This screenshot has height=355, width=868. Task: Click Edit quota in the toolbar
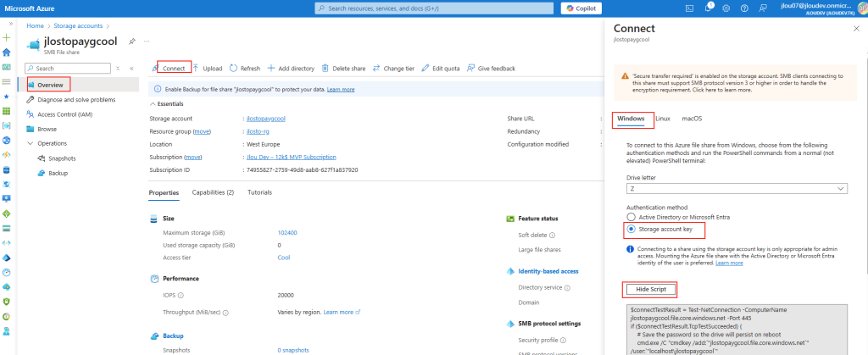pyautogui.click(x=441, y=69)
